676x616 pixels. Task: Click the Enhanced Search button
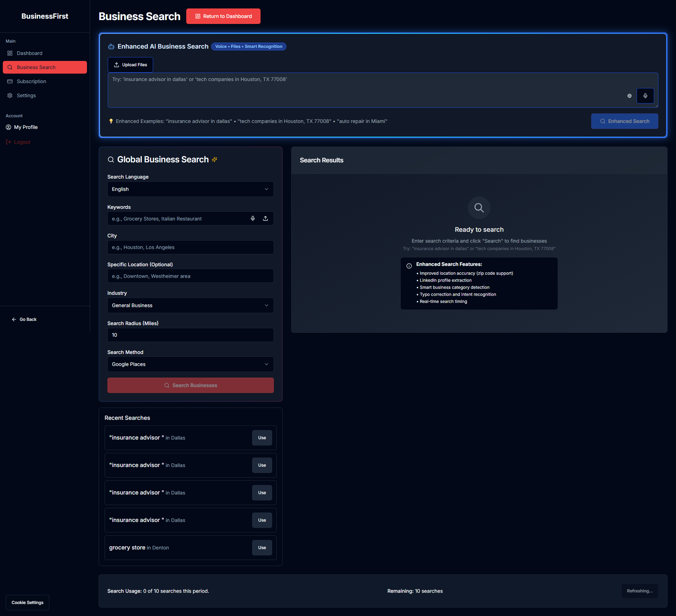click(x=625, y=121)
